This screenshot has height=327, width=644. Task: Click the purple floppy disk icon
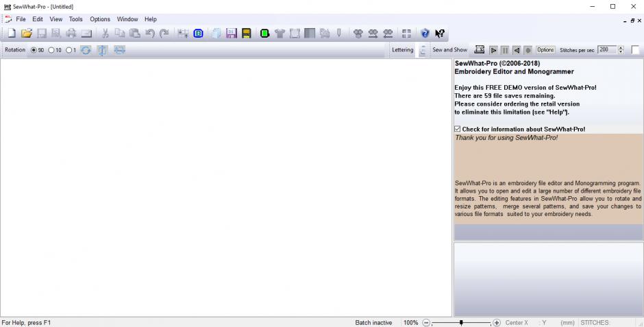(232, 34)
